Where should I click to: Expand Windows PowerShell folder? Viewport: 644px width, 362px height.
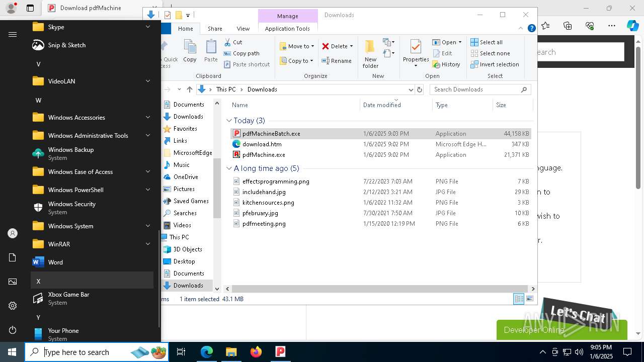92,190
